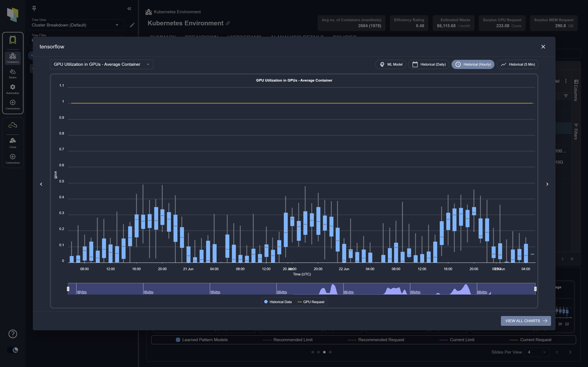Open the GPU Utilization metric dropdown

point(101,64)
